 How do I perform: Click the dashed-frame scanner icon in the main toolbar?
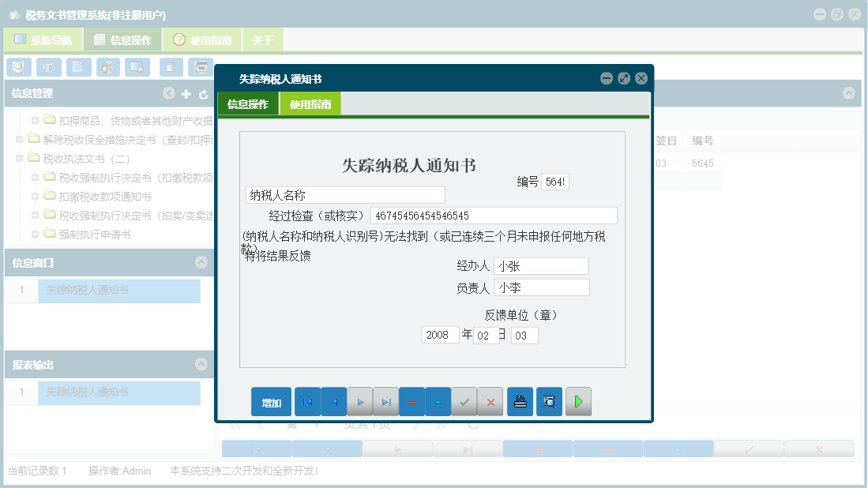[x=201, y=67]
